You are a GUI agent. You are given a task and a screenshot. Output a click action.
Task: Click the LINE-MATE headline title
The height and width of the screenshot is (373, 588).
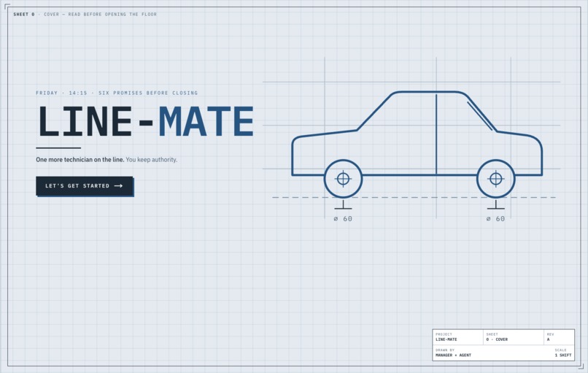point(145,122)
